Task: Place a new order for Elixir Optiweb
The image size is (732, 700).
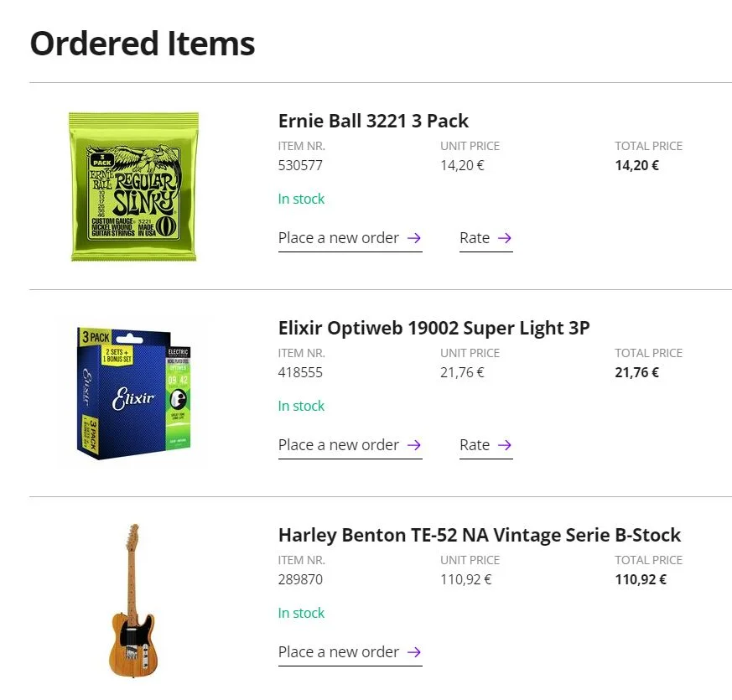Action: click(339, 445)
